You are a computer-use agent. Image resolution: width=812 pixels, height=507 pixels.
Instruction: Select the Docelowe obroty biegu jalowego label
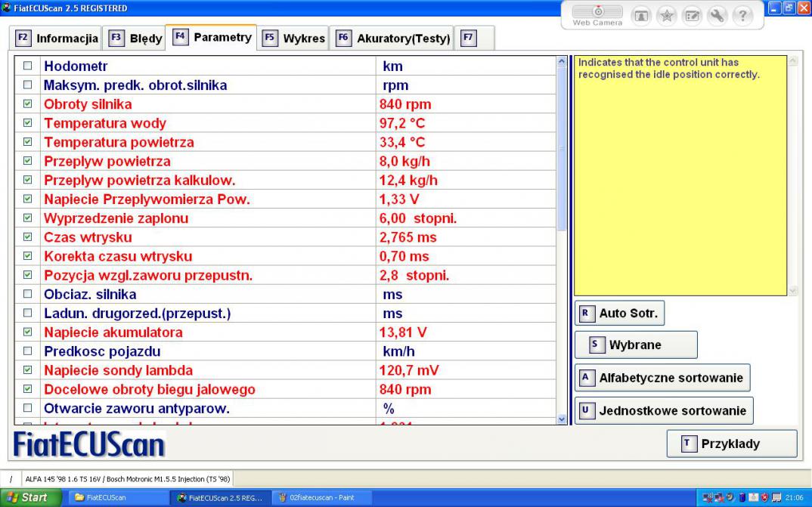click(150, 390)
